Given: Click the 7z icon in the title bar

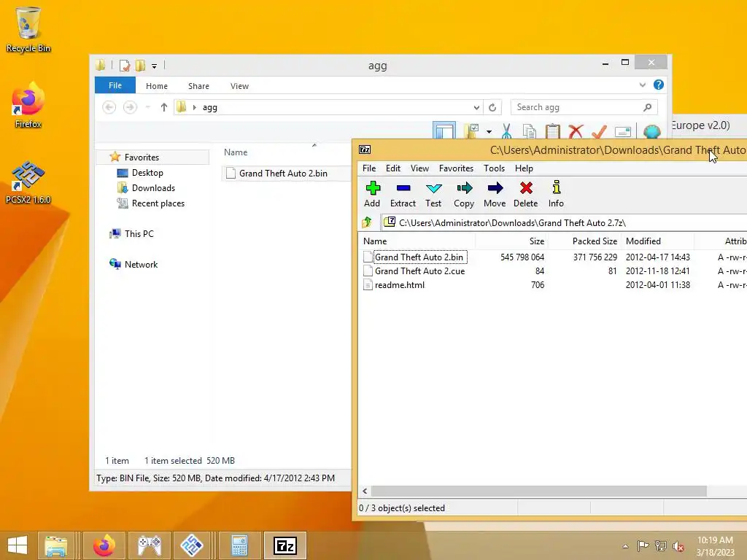Looking at the screenshot, I should coord(365,149).
